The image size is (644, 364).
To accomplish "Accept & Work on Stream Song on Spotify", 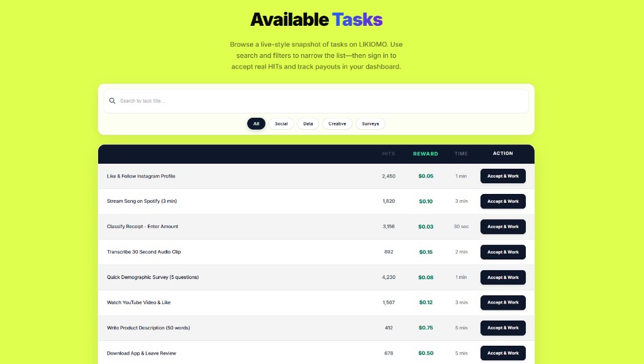I will [x=503, y=202].
